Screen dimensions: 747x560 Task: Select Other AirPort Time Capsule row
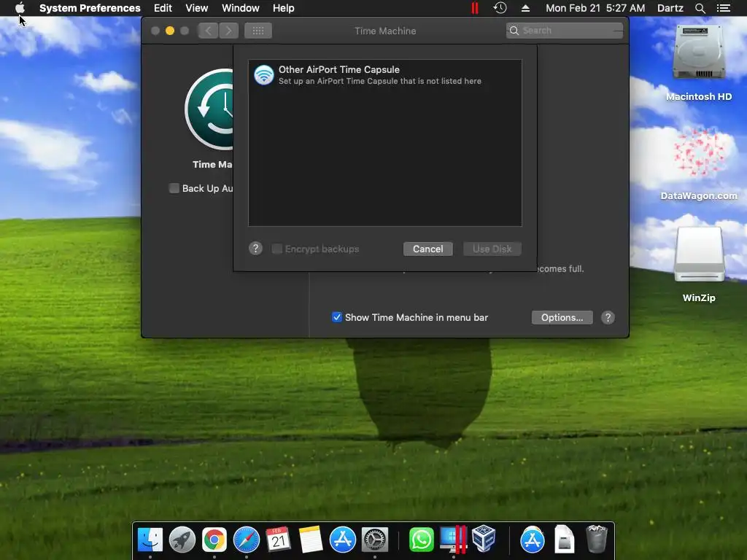(x=385, y=75)
